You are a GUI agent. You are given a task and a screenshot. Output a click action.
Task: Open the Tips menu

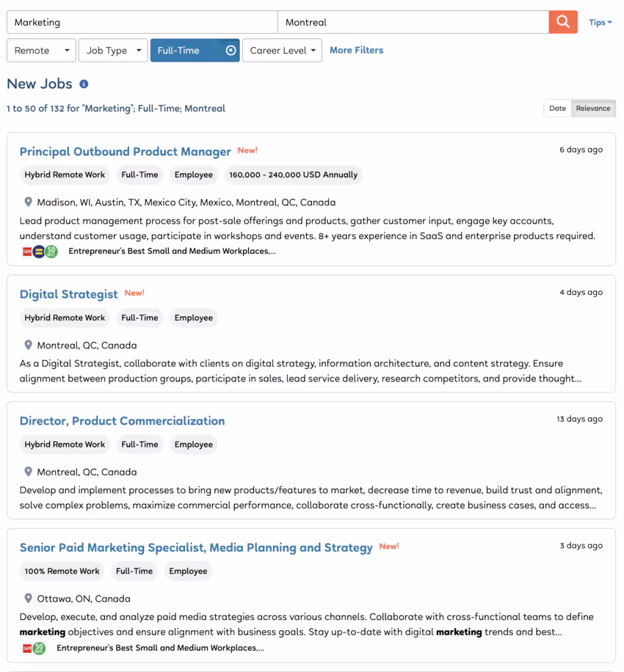point(600,21)
